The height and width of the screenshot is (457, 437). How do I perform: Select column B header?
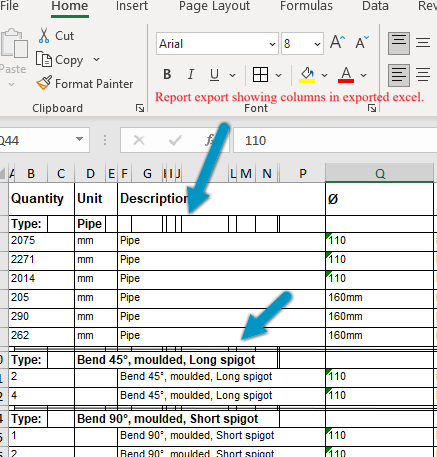(x=31, y=173)
